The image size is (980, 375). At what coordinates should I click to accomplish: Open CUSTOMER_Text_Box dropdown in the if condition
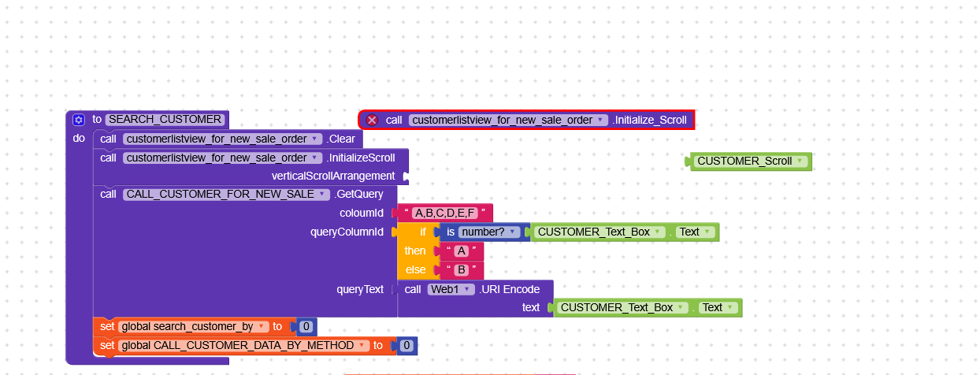[602, 232]
